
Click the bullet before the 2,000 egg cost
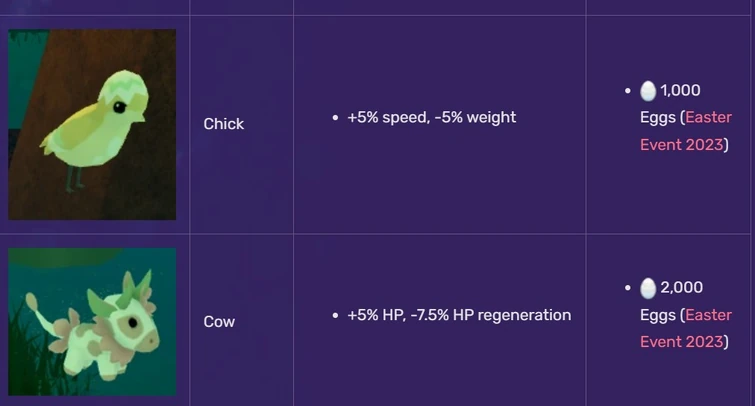tap(627, 288)
